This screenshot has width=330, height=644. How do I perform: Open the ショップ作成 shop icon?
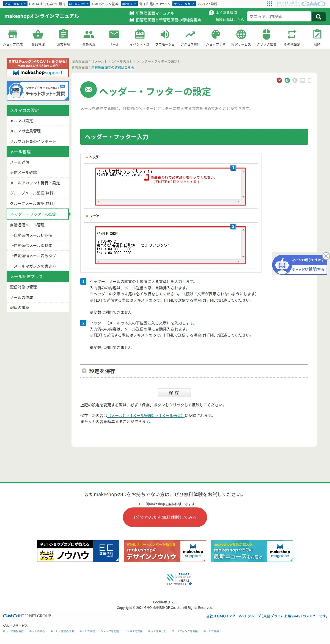click(13, 35)
